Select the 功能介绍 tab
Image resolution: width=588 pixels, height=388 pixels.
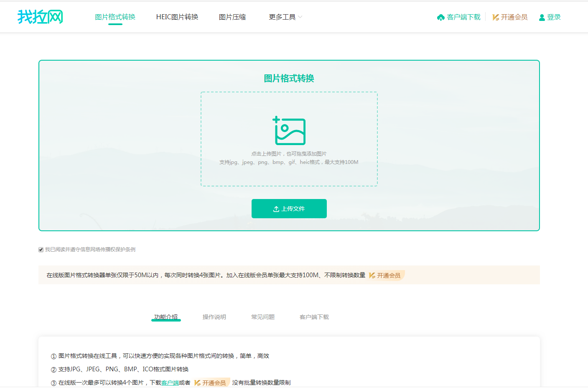point(166,317)
